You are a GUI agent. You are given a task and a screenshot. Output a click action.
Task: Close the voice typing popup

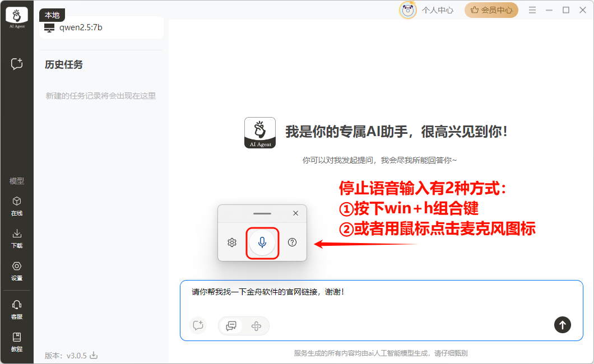[296, 213]
